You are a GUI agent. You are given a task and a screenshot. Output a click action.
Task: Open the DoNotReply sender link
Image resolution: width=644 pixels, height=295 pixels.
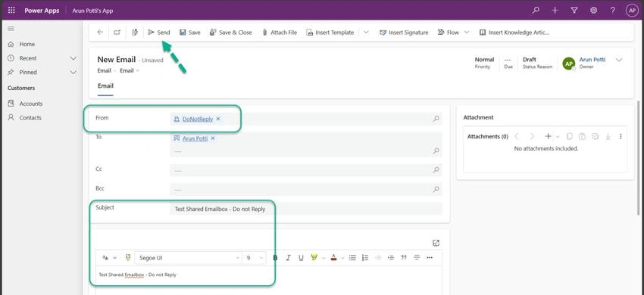pos(198,119)
